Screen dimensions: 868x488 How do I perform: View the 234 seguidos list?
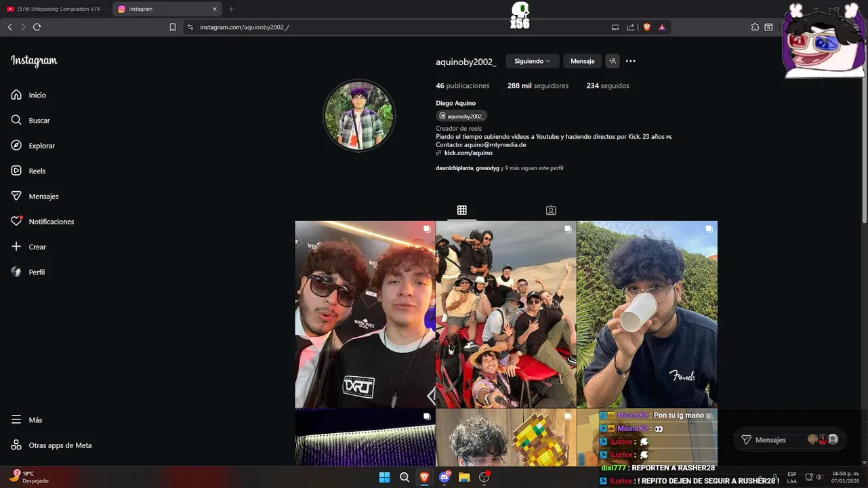tap(608, 85)
